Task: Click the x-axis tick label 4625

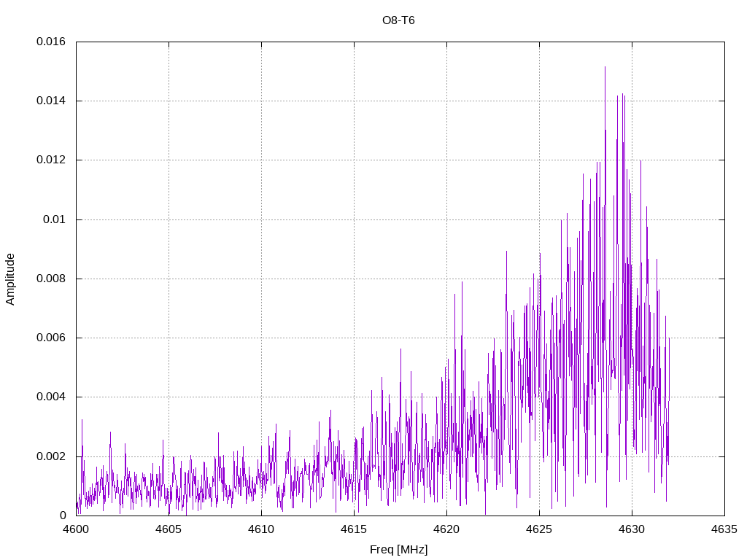Action: [x=539, y=529]
